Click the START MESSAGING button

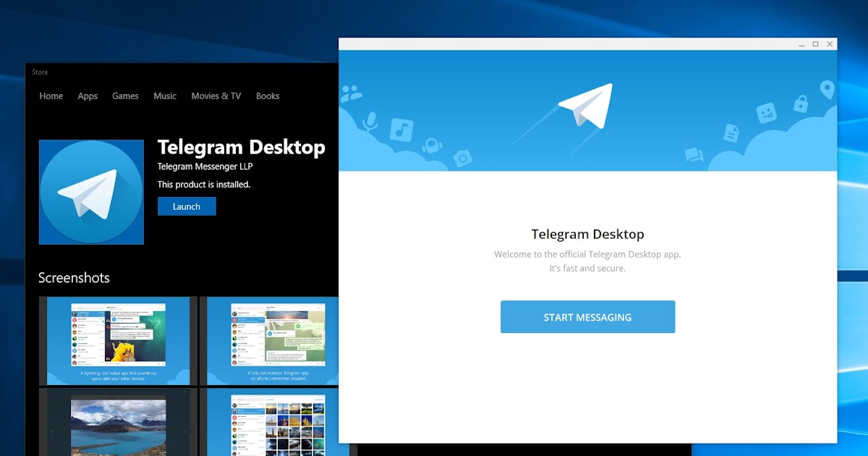(x=587, y=317)
